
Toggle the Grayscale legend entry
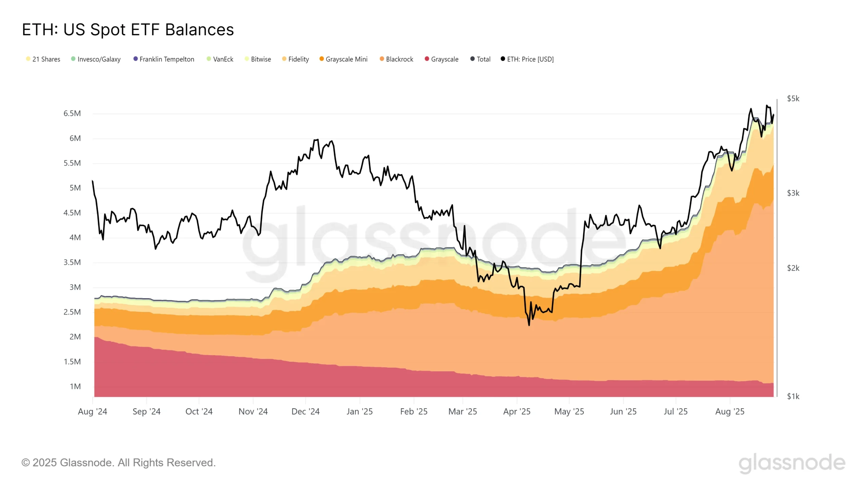click(441, 59)
